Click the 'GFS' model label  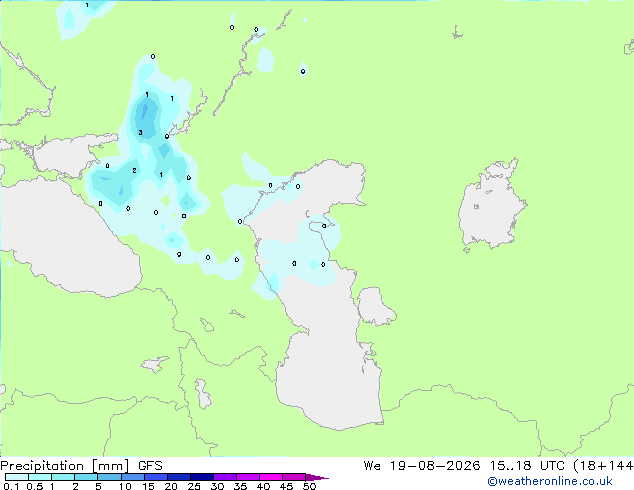150,466
